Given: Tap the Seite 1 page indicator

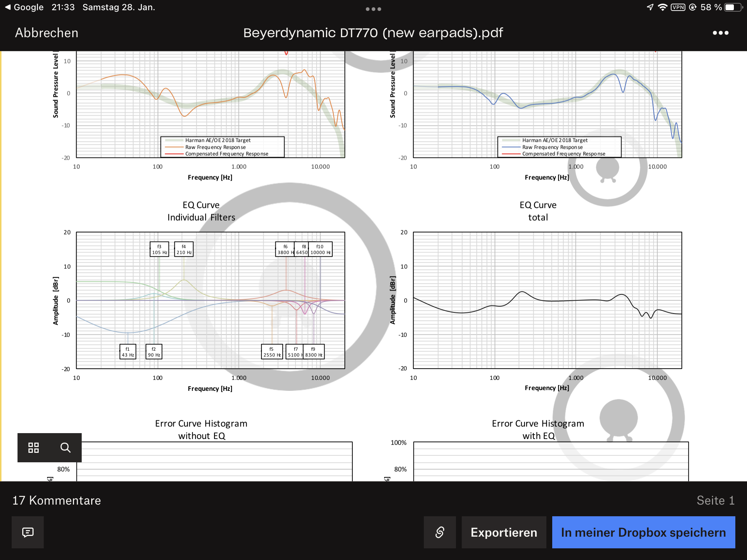Looking at the screenshot, I should coord(716,500).
